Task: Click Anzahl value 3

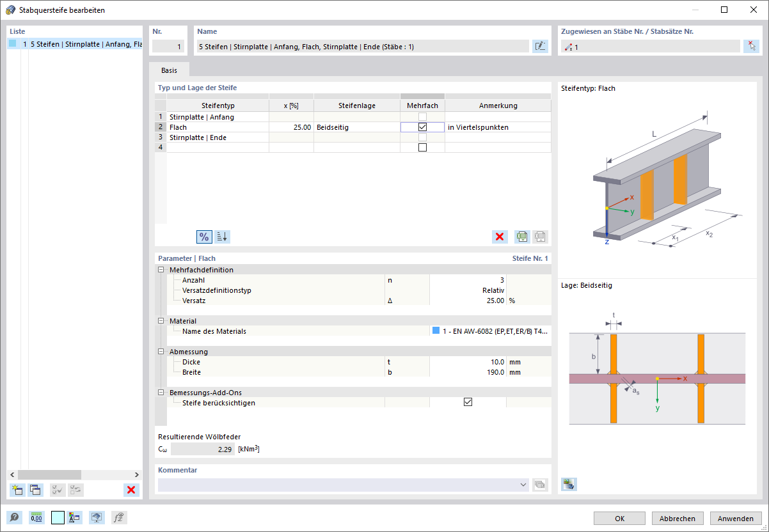Action: pos(468,280)
